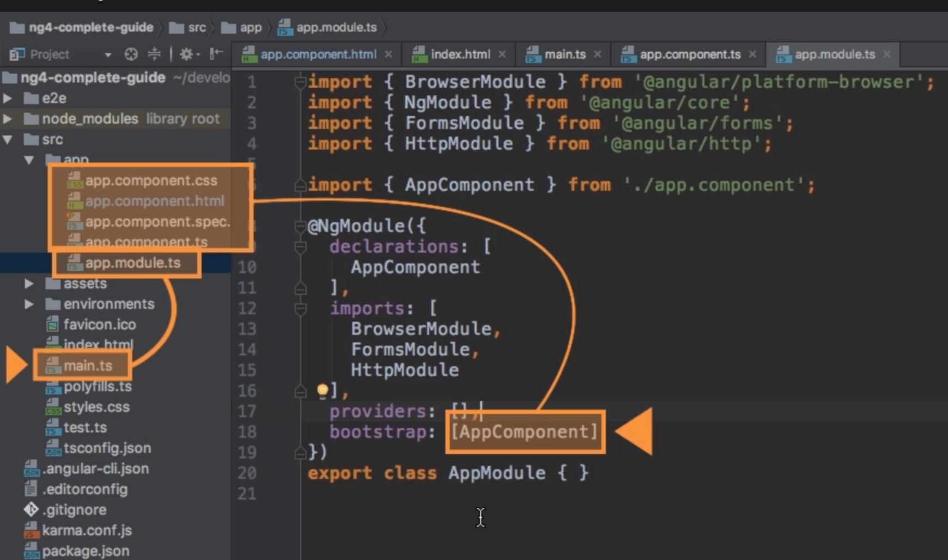Click the src breadcrumb
The height and width of the screenshot is (560, 948).
coord(188,27)
